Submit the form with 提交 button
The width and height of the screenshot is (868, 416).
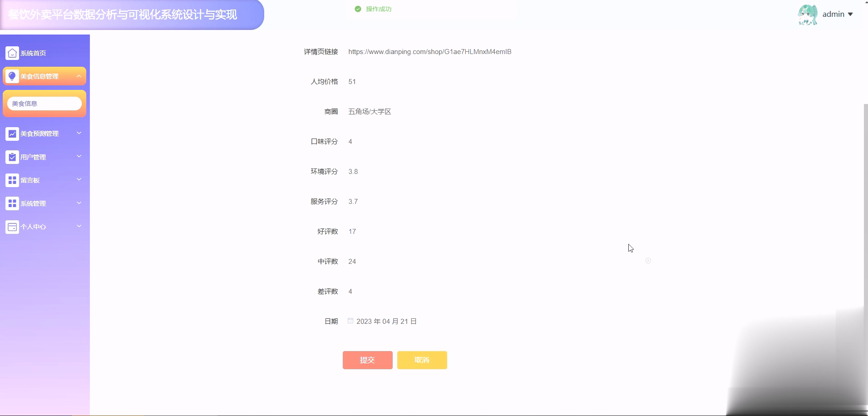(368, 360)
